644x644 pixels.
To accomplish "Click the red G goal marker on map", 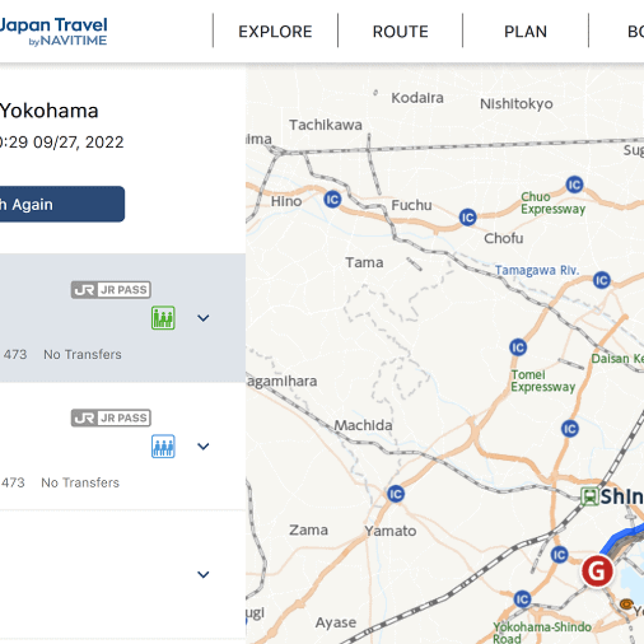I will [x=596, y=571].
